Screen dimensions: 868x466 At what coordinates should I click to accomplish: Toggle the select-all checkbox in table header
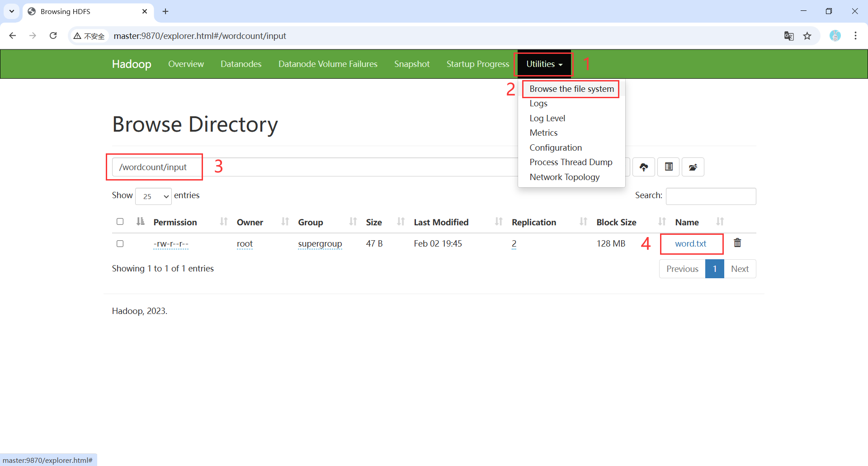[120, 222]
